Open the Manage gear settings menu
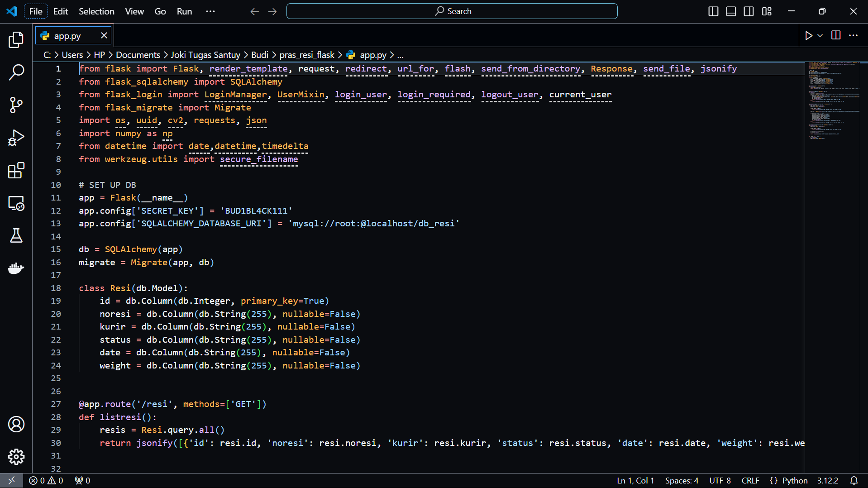The height and width of the screenshot is (488, 868). pos(16,457)
